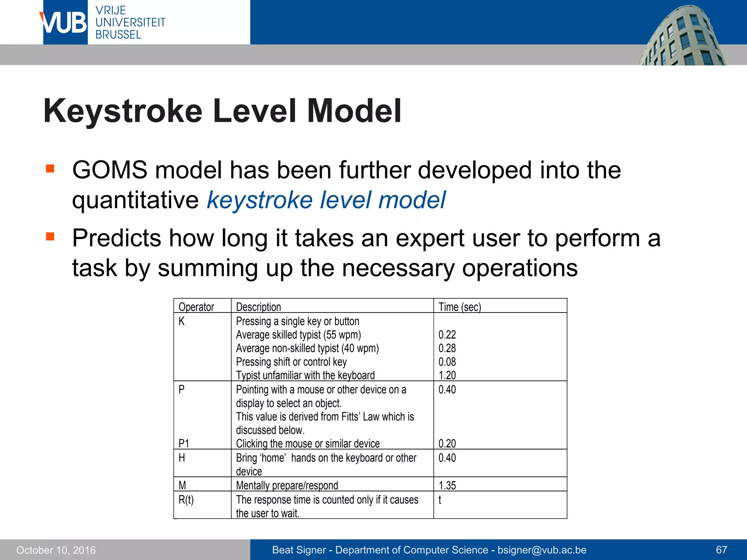The image size is (747, 560).
Task: Click the VUB logo icon
Action: click(x=65, y=23)
